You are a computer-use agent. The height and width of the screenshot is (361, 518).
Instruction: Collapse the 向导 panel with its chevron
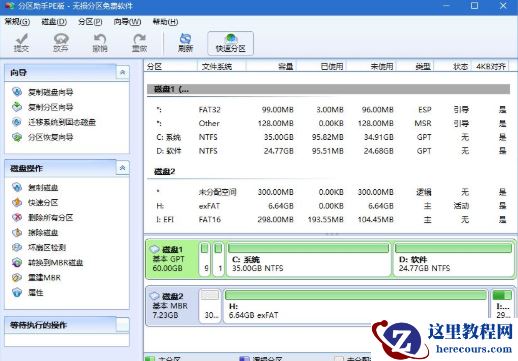pyautogui.click(x=122, y=72)
